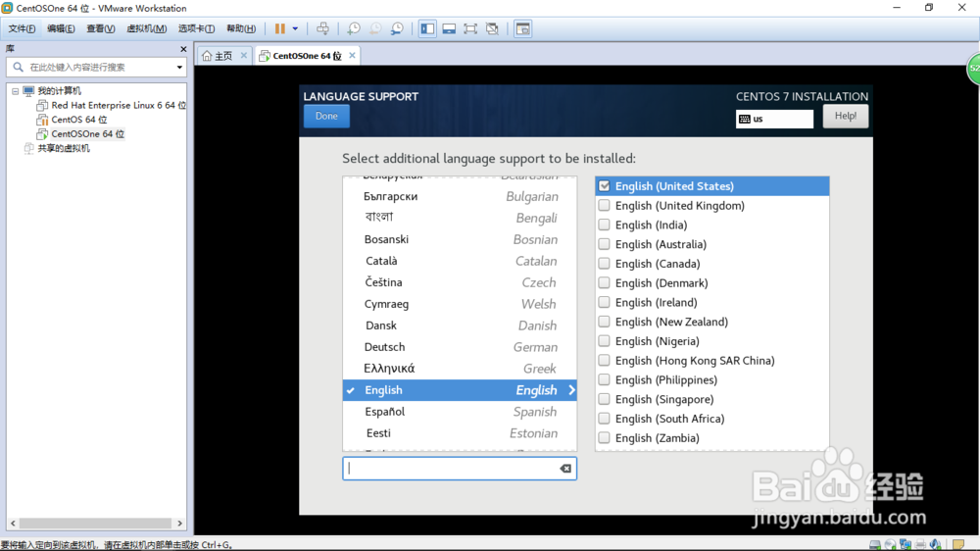Click the VMware app icon in title bar

tap(8, 8)
